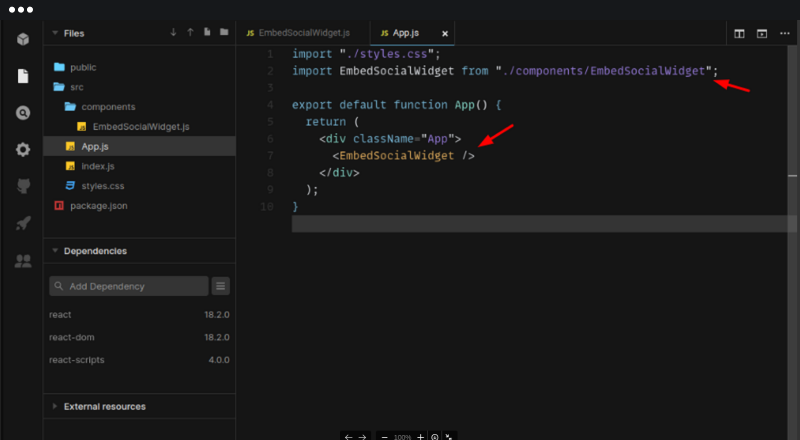Select App.js in the file tree
This screenshot has width=800, height=440.
coord(139,146)
